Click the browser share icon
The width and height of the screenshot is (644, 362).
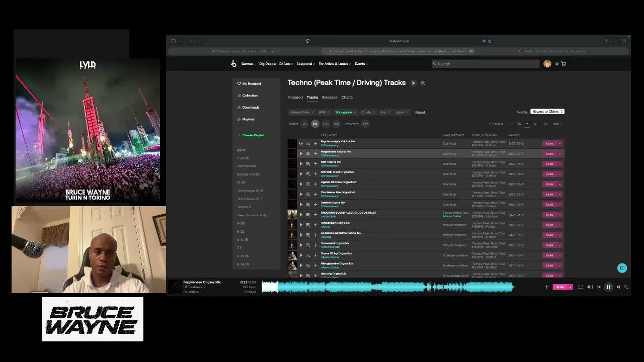606,41
